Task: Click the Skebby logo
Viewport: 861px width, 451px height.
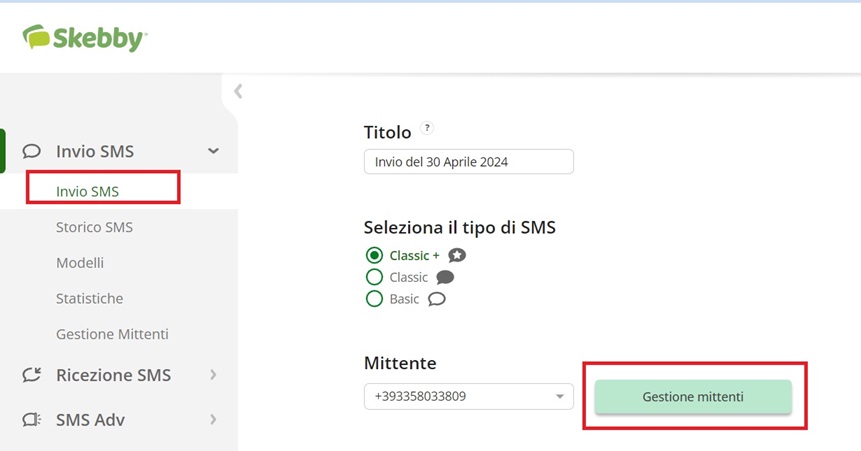Action: coord(85,38)
